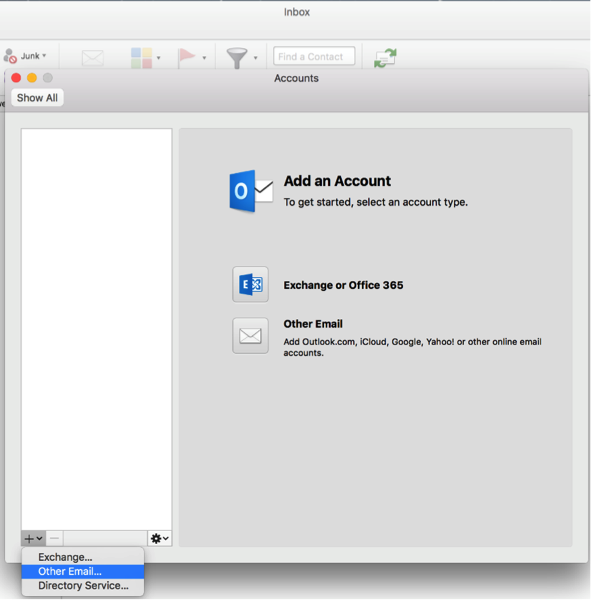Click the Find a Contact field
This screenshot has width=591, height=600.
[x=314, y=56]
